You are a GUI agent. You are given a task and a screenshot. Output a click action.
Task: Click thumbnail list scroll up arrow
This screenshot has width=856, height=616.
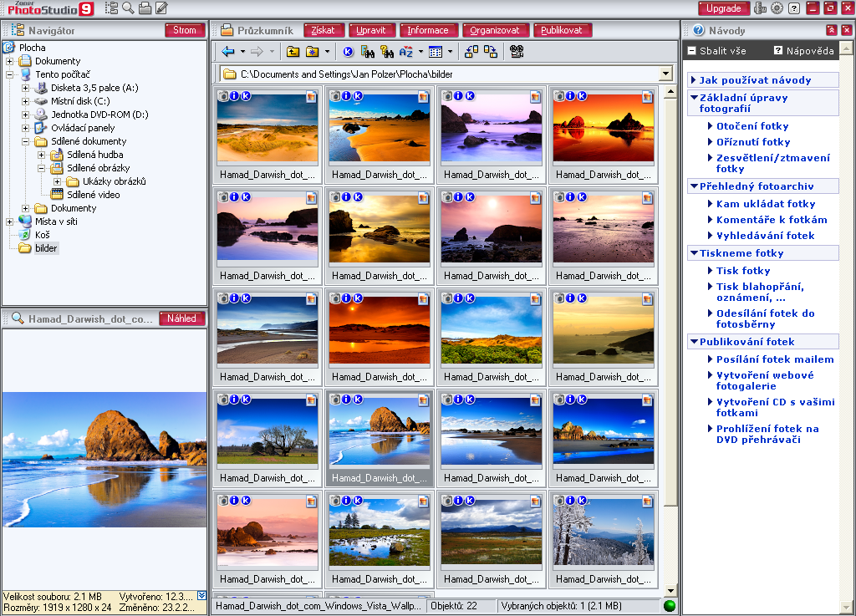671,92
